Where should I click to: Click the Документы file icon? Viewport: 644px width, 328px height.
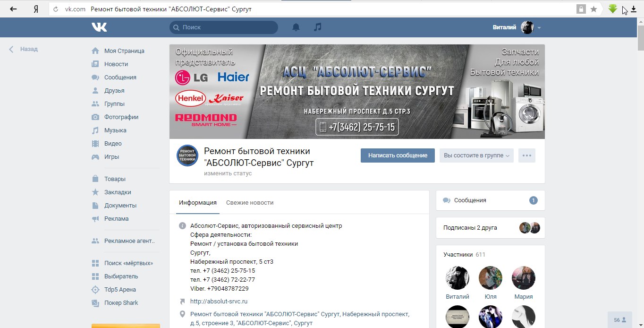[x=95, y=206]
